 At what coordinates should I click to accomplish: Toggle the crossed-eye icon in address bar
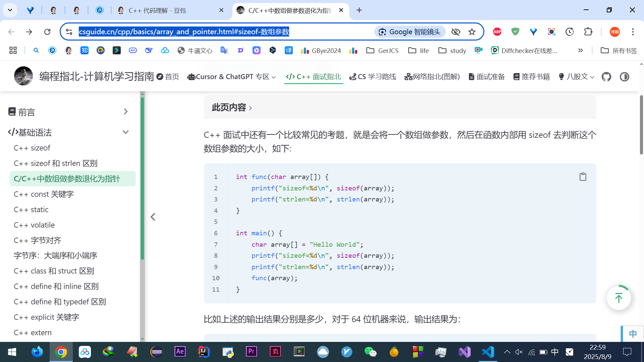coord(455,32)
